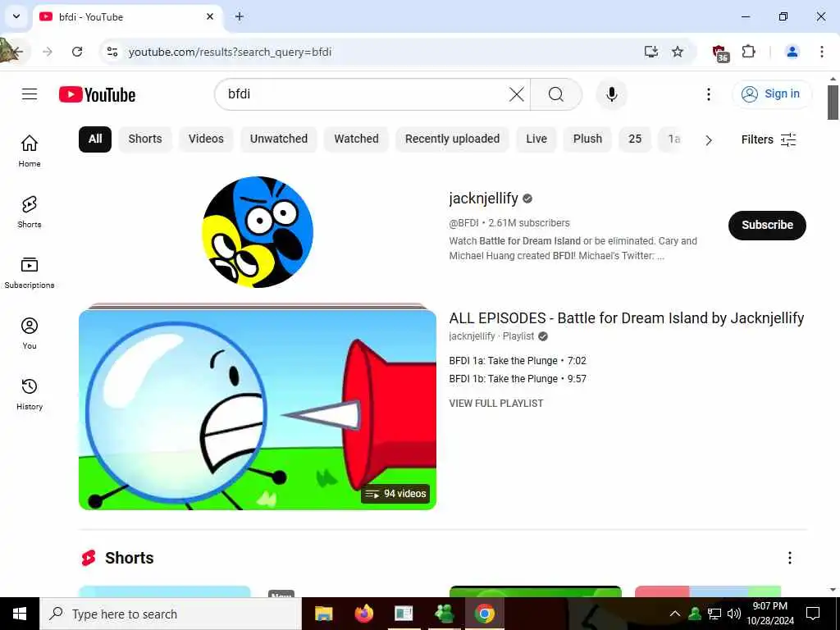Select the Plush filter chip
The height and width of the screenshot is (630, 840).
(587, 139)
